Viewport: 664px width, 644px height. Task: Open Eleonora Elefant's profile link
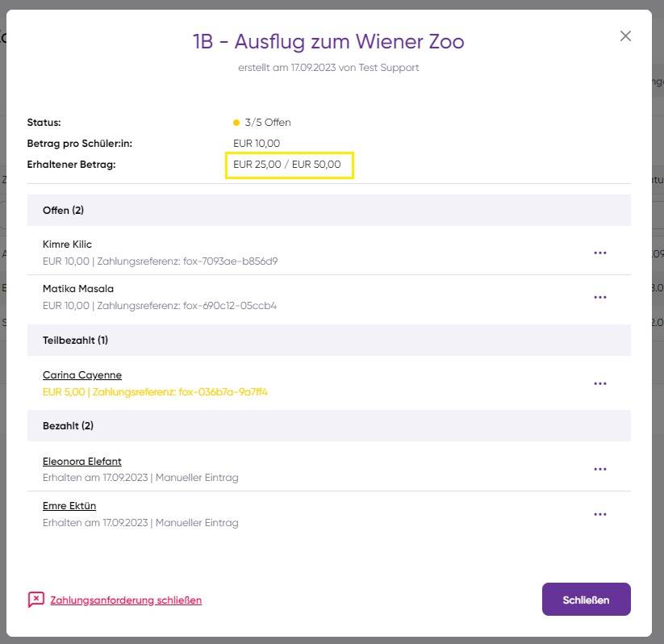81,461
